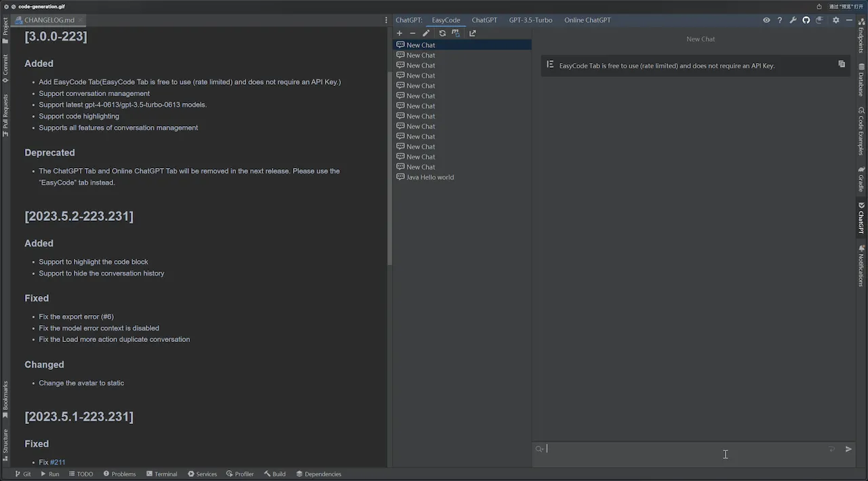Open the Bookmarks tool window
Image resolution: width=868 pixels, height=481 pixels.
point(5,399)
